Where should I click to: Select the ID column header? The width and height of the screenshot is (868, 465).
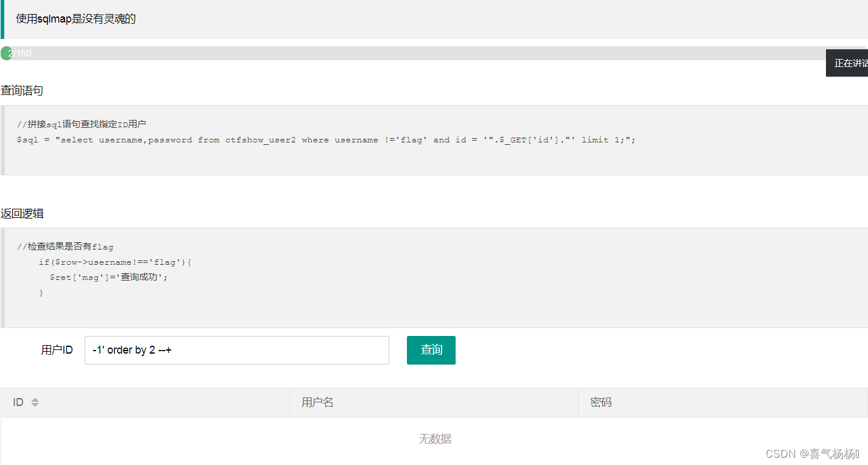145,402
